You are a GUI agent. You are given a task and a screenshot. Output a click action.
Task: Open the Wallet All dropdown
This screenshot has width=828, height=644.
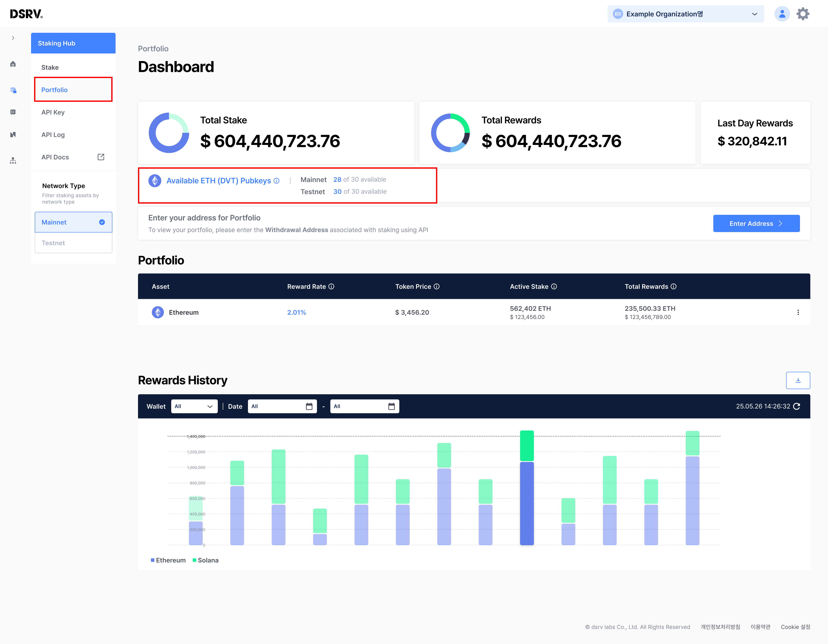pos(194,406)
